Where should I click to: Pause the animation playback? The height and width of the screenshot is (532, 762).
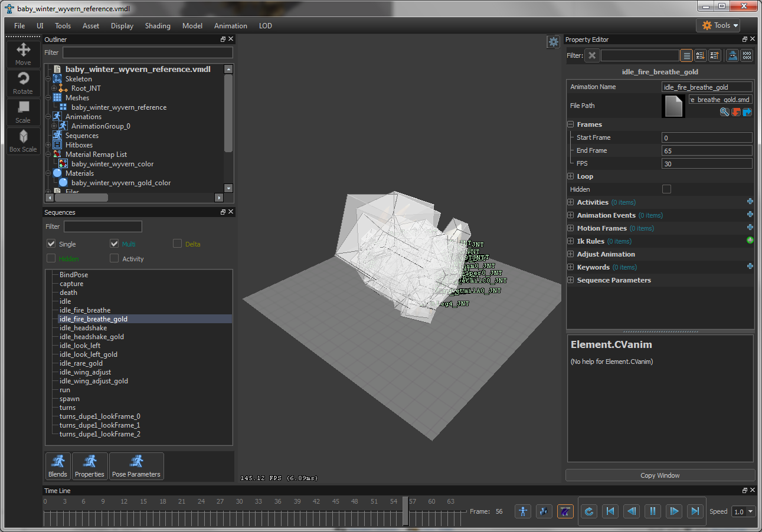[652, 511]
